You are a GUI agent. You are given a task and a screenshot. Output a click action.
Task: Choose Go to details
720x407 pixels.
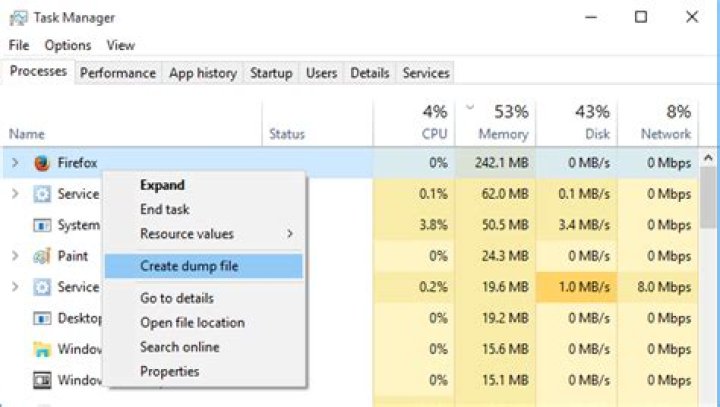177,298
